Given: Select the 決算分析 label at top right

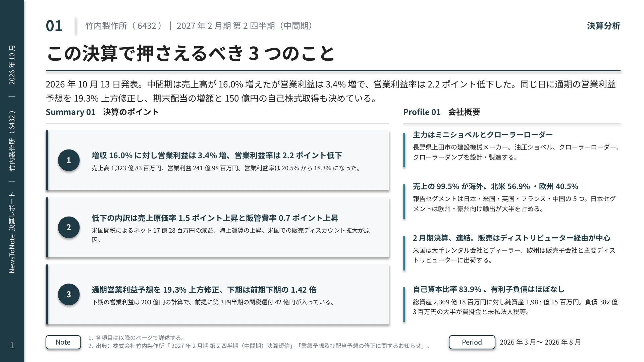Looking at the screenshot, I should pyautogui.click(x=603, y=26).
